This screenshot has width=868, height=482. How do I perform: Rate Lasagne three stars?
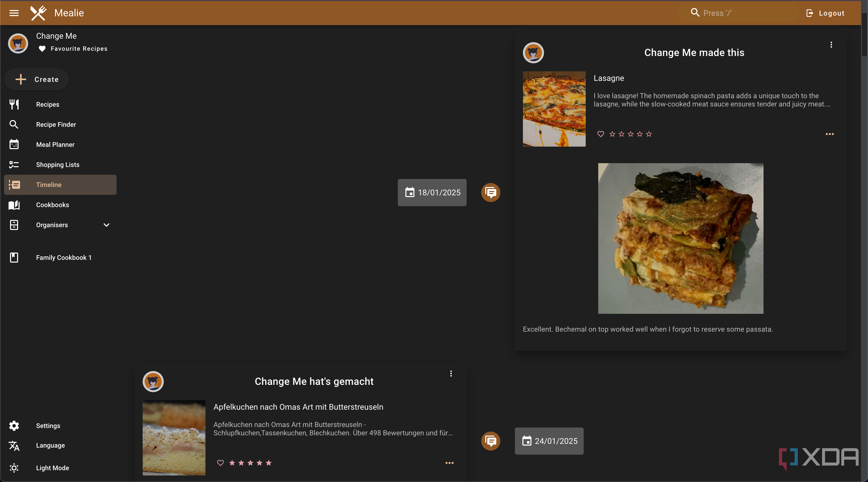tap(631, 134)
